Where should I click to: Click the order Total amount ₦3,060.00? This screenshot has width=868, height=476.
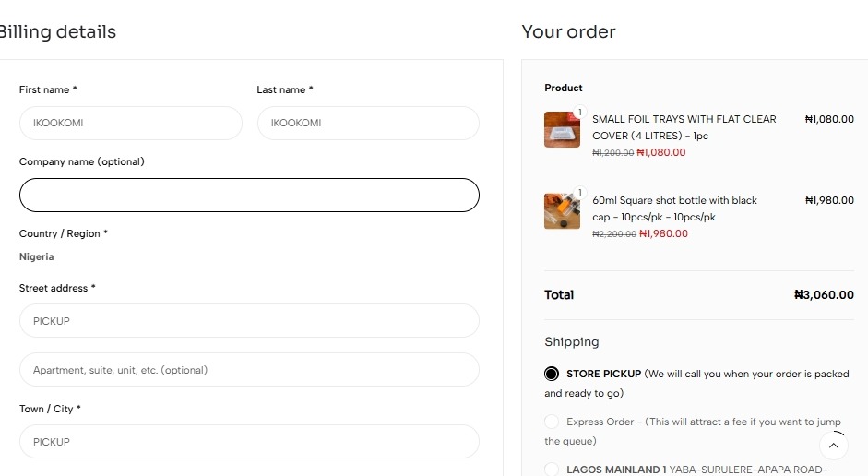click(824, 295)
